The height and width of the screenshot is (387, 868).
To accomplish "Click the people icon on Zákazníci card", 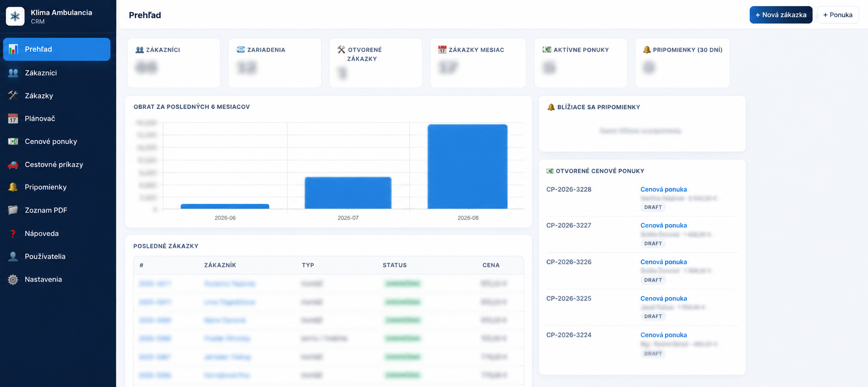I will (x=140, y=49).
